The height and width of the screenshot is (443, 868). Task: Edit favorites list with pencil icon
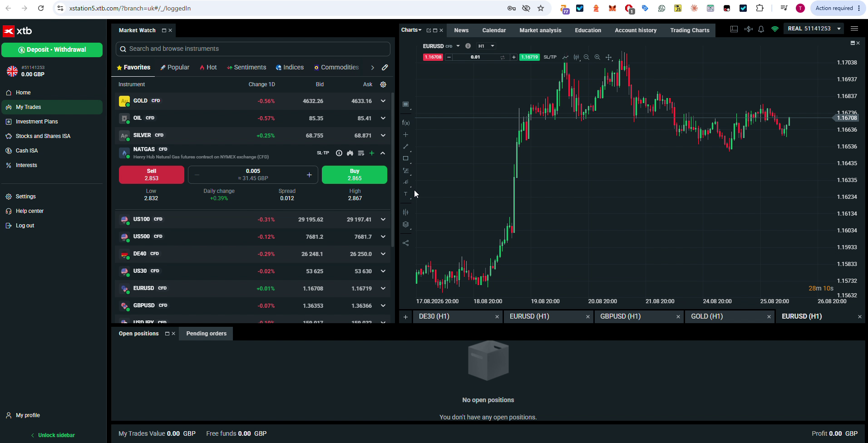coord(385,67)
